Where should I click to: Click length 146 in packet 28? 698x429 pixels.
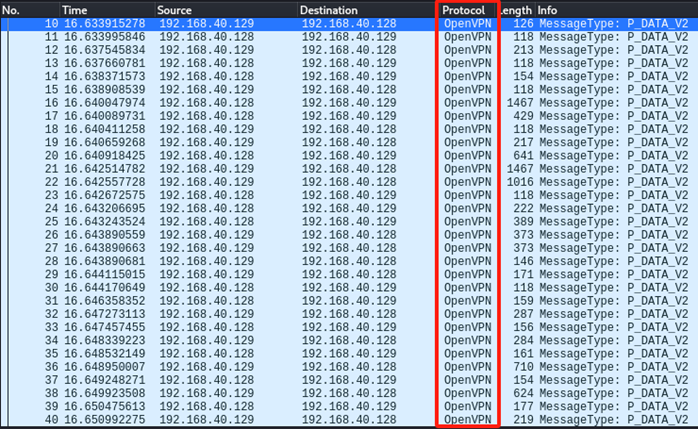[523, 261]
